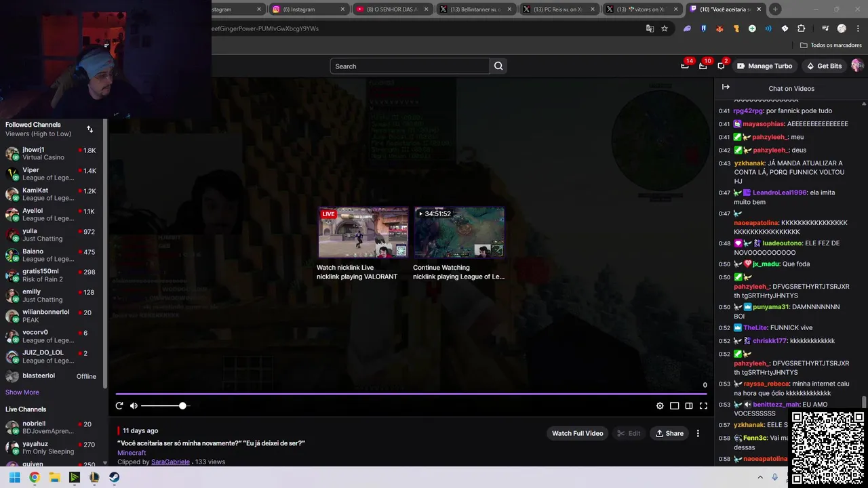
Task: Open the player settings gear
Action: point(660,406)
